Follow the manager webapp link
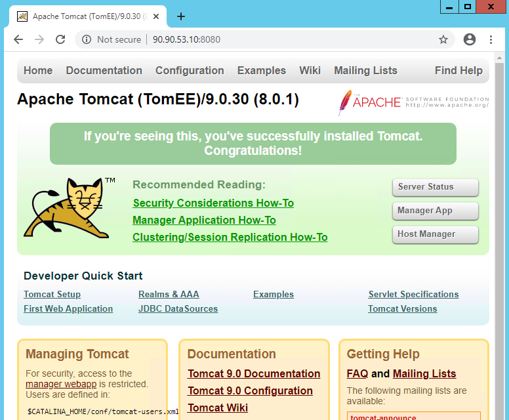Viewport: 509px width, 420px height. tap(61, 384)
